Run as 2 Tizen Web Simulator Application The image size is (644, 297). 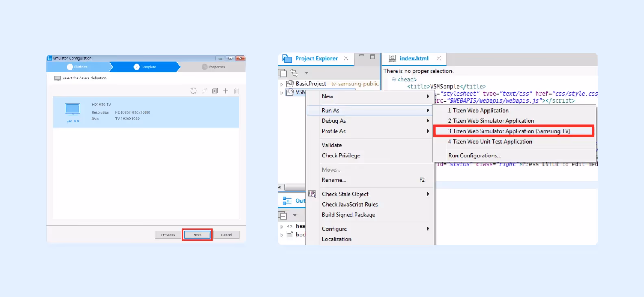point(514,121)
